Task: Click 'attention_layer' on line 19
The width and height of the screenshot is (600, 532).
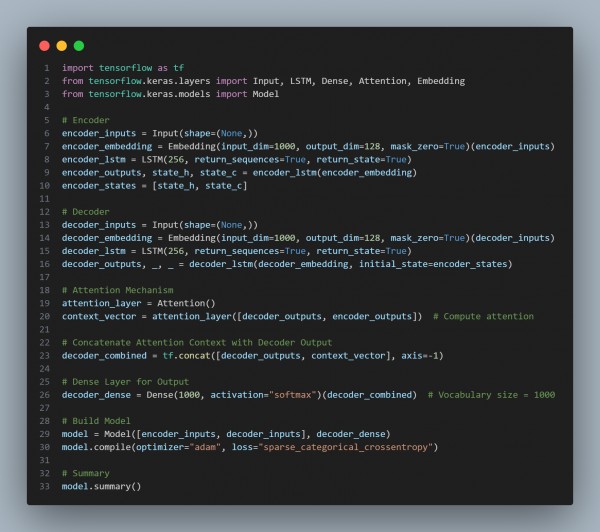Action: click(101, 304)
